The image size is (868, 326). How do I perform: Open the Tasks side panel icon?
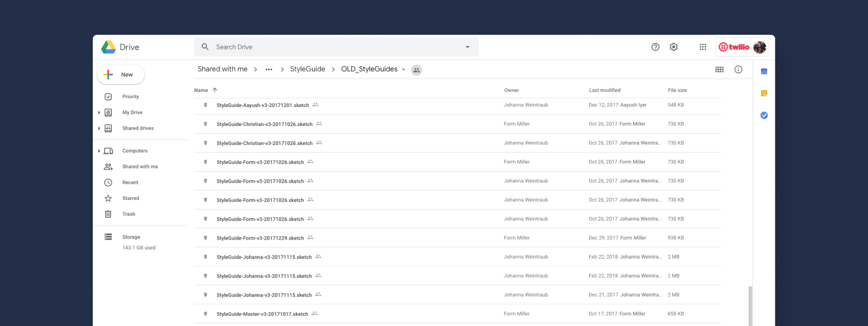click(764, 115)
